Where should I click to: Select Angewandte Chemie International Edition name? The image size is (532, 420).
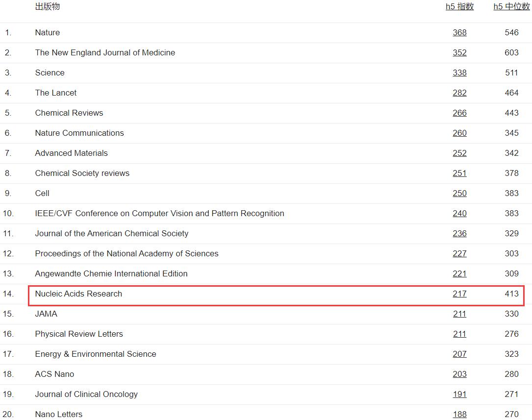[111, 273]
